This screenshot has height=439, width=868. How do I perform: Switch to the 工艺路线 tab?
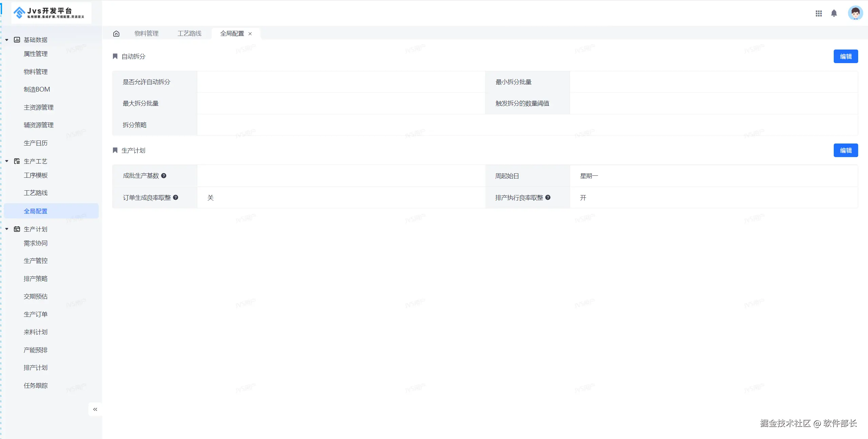[189, 34]
